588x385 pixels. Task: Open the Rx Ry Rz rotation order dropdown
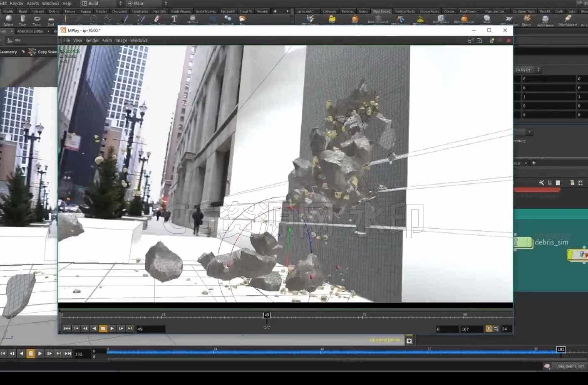(x=527, y=70)
